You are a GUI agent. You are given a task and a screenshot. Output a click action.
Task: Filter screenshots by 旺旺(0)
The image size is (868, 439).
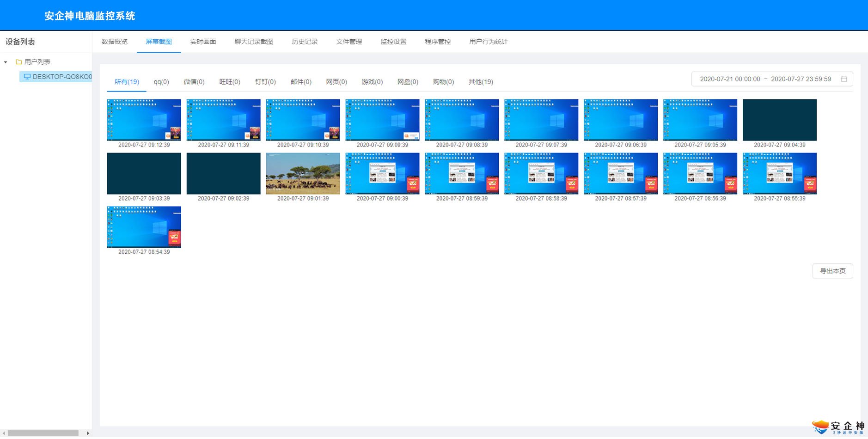230,82
